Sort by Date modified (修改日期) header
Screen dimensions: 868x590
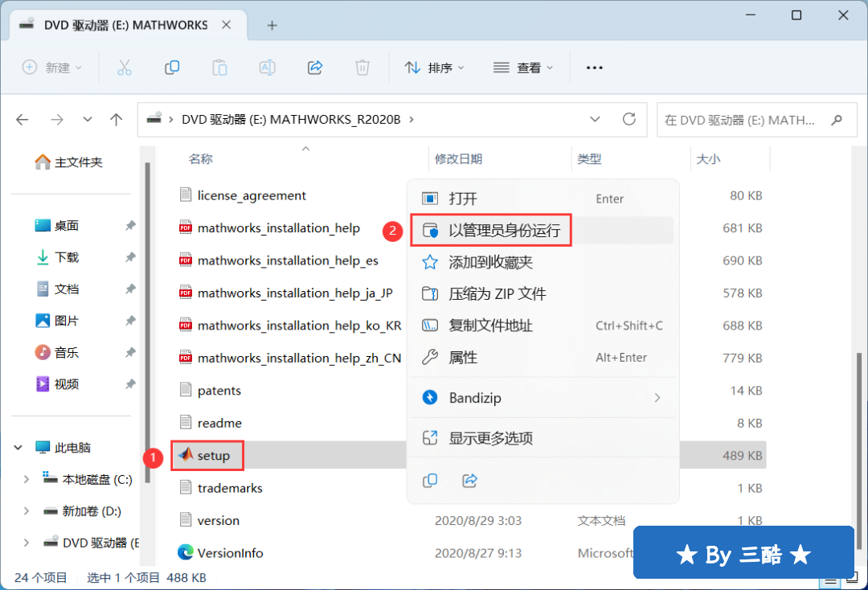pos(458,159)
